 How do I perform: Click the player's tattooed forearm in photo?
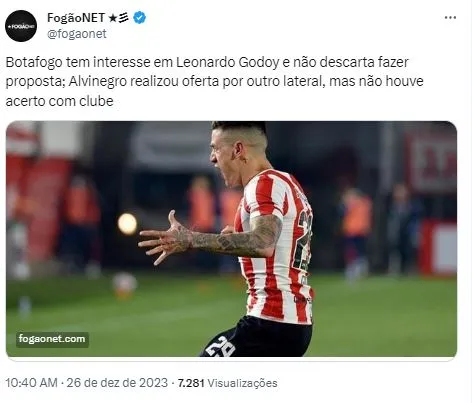click(x=233, y=240)
